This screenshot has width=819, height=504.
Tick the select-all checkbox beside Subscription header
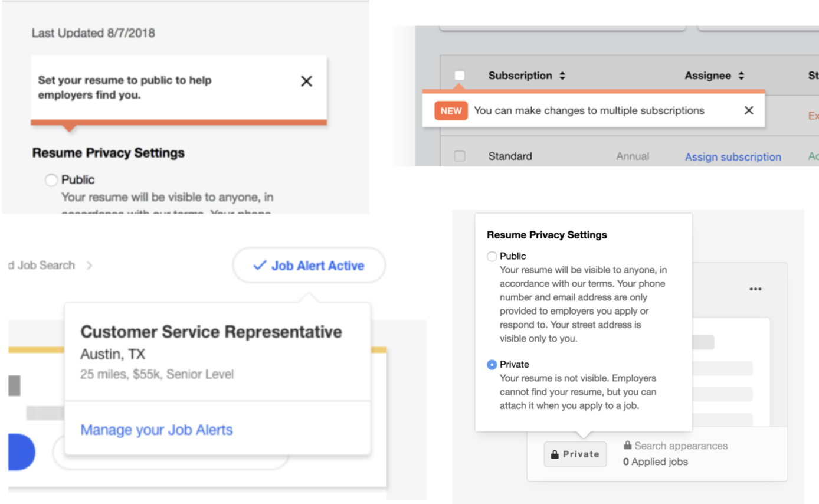(x=460, y=76)
